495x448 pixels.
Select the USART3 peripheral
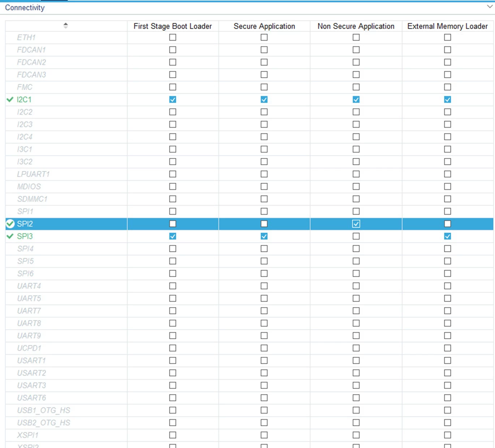tap(31, 385)
